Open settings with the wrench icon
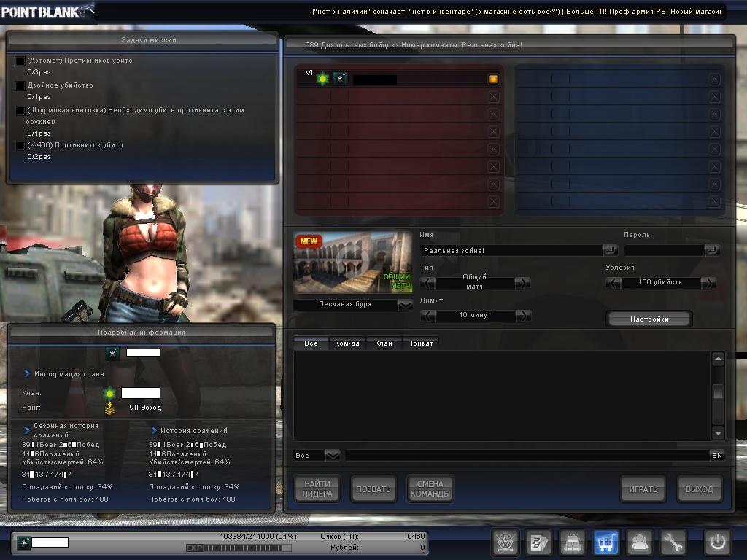This screenshot has height=560, width=747. click(673, 542)
